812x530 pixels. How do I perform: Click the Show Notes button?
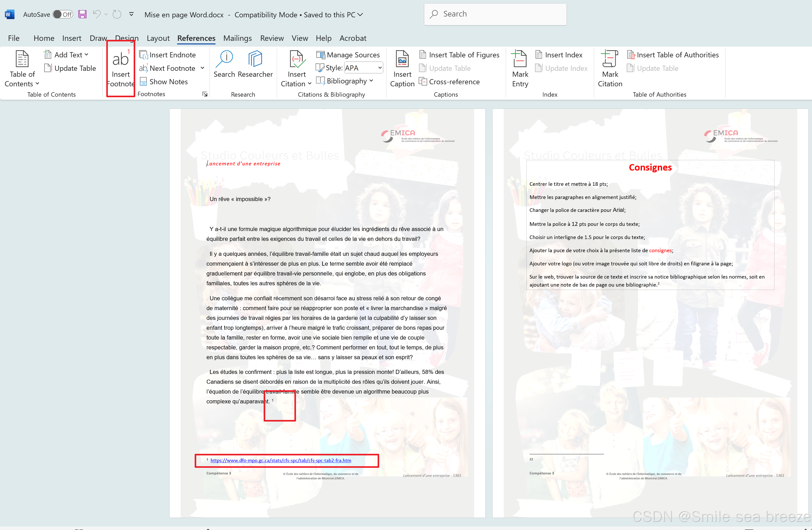164,82
